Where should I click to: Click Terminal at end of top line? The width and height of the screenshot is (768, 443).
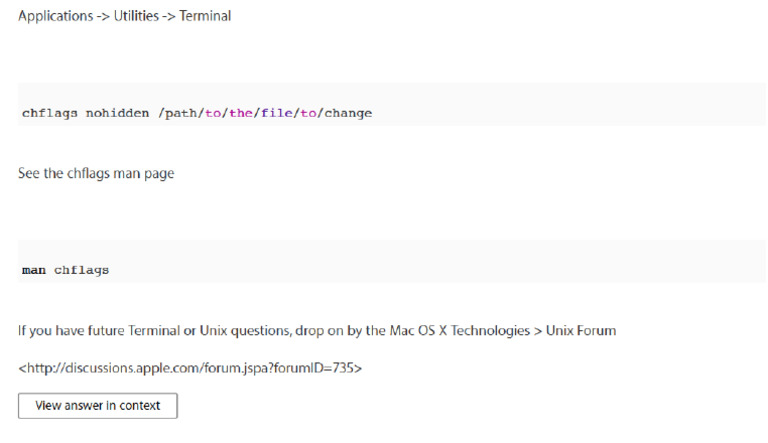tap(205, 16)
